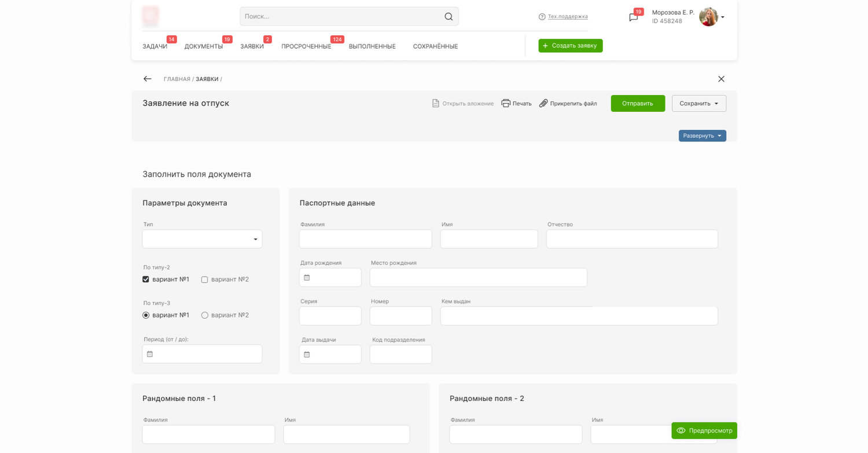
Task: Click the Фамилия field in Паспортные данные
Action: 366,239
